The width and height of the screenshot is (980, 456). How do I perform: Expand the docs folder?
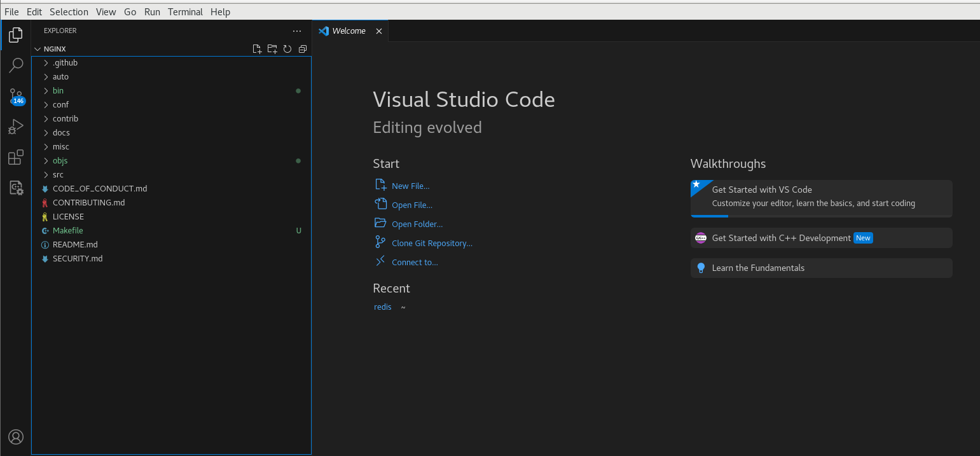coord(46,133)
